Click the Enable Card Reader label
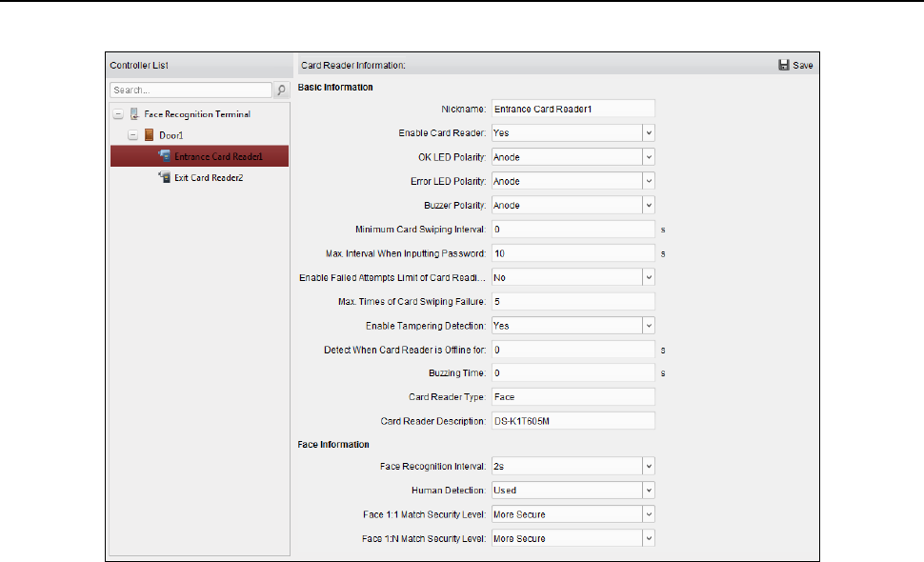Screen dimensions: 924x562 point(442,133)
